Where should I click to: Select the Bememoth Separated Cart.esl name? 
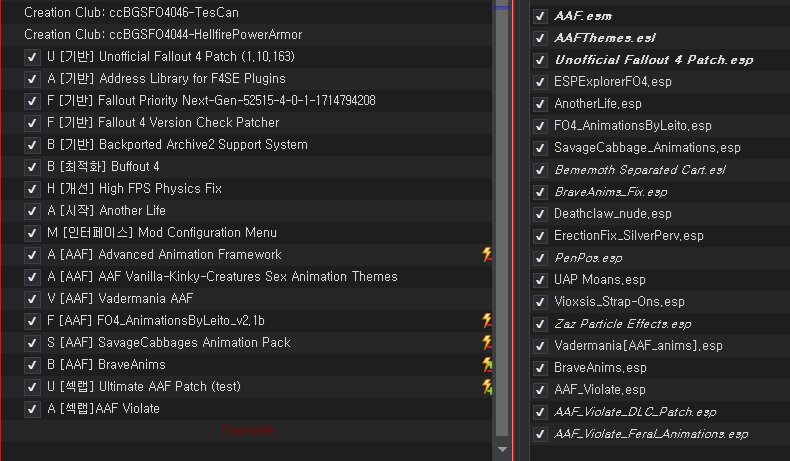point(640,170)
